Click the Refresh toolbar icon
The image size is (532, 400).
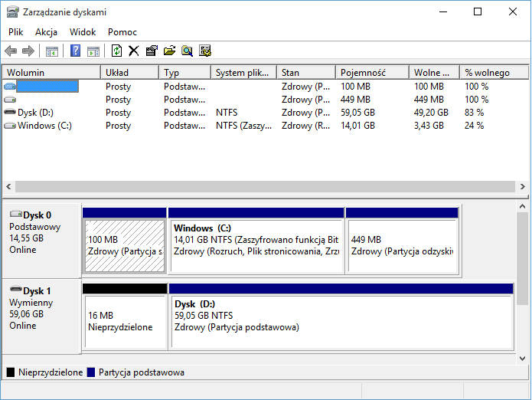(116, 51)
